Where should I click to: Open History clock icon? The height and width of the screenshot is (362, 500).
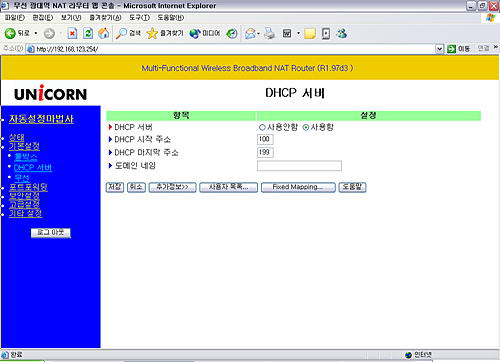(232, 33)
